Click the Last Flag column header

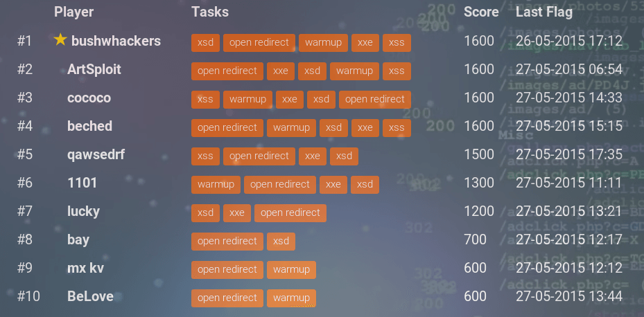[544, 12]
